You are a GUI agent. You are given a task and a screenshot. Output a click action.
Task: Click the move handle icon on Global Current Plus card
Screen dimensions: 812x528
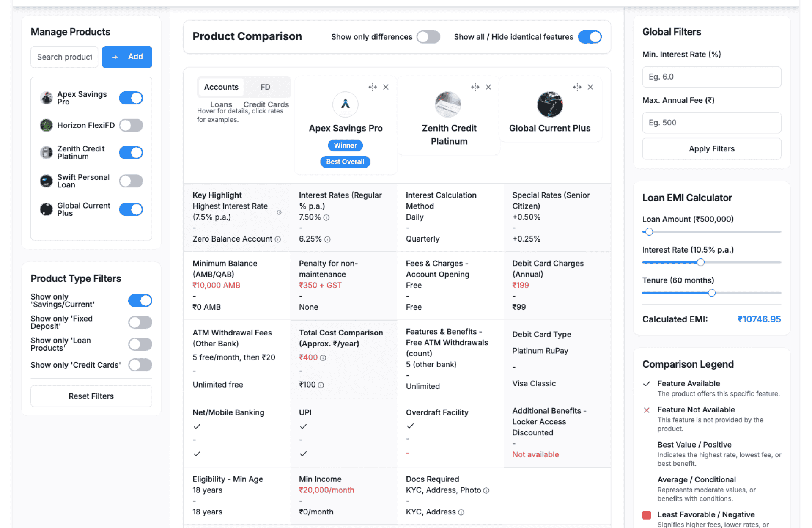(x=577, y=87)
